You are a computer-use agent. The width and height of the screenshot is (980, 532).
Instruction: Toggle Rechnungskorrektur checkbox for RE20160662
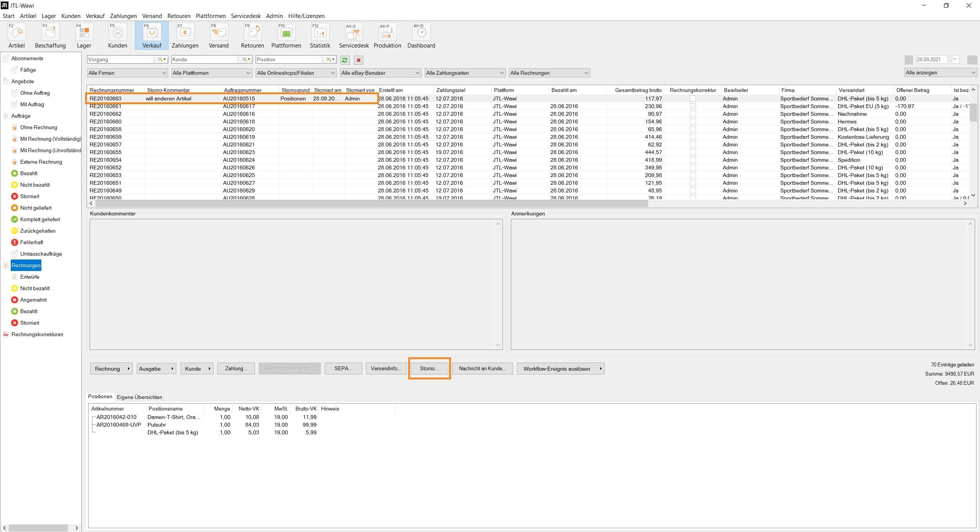click(x=693, y=114)
